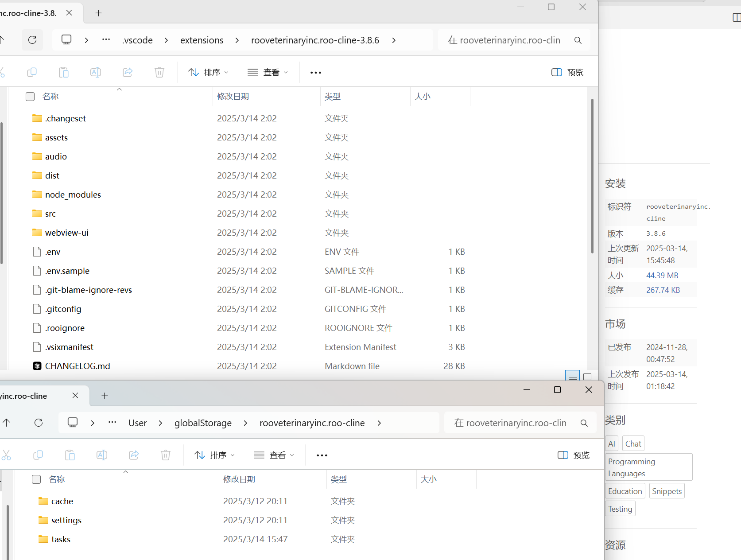
Task: Refresh the globalStorage Explorer window
Action: tap(39, 423)
